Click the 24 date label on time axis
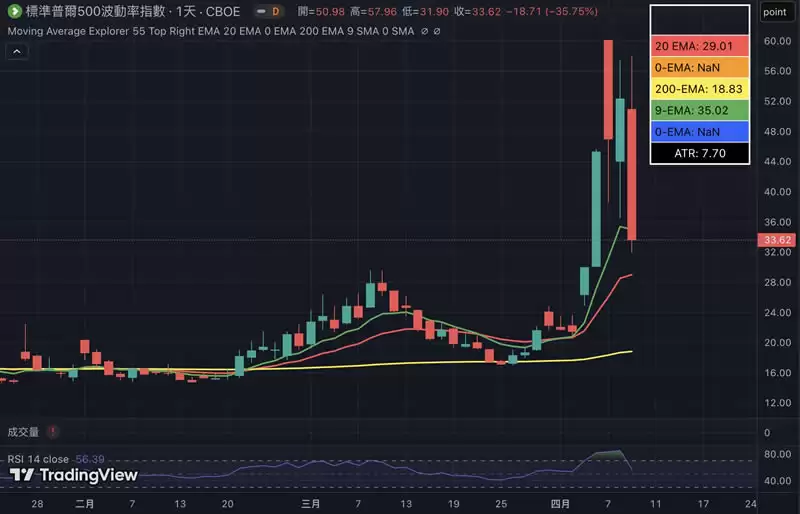The width and height of the screenshot is (800, 514). coord(751,504)
